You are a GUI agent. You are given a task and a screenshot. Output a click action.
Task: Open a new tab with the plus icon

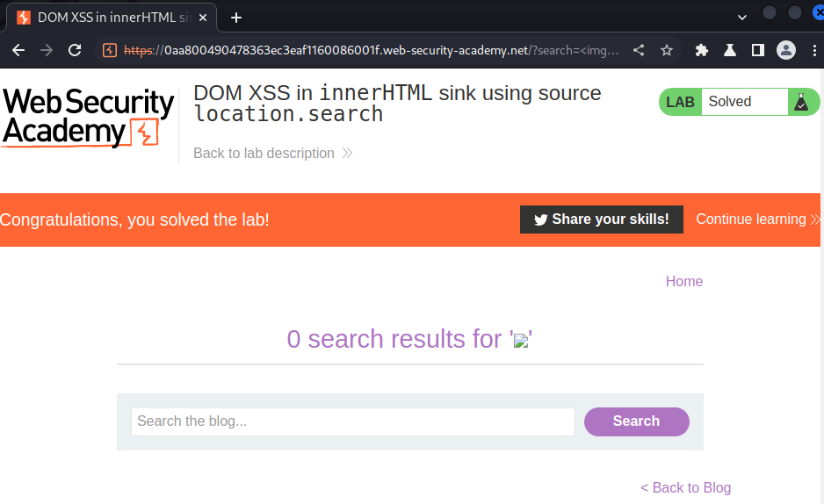click(x=236, y=18)
